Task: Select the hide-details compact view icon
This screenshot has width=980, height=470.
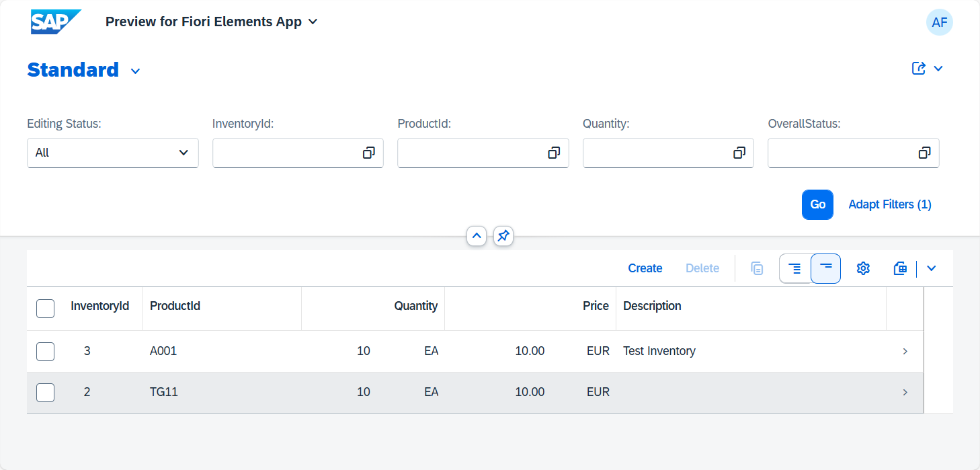Action: coord(826,268)
